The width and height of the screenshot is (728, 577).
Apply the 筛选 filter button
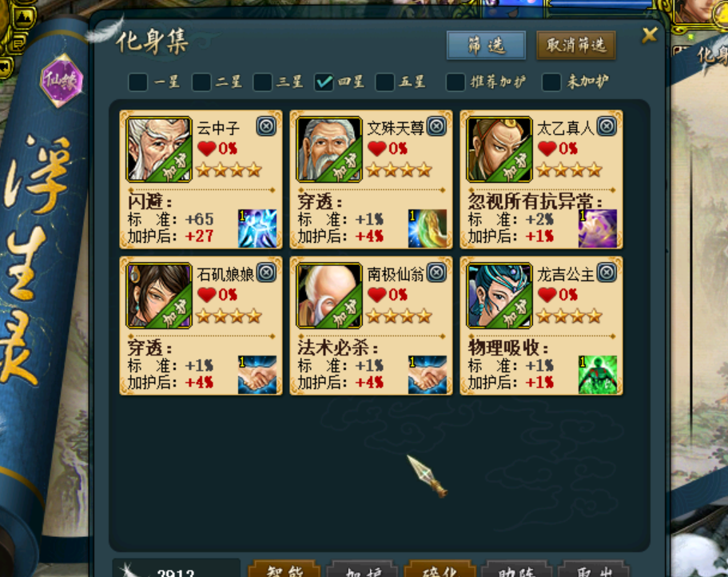pos(486,46)
